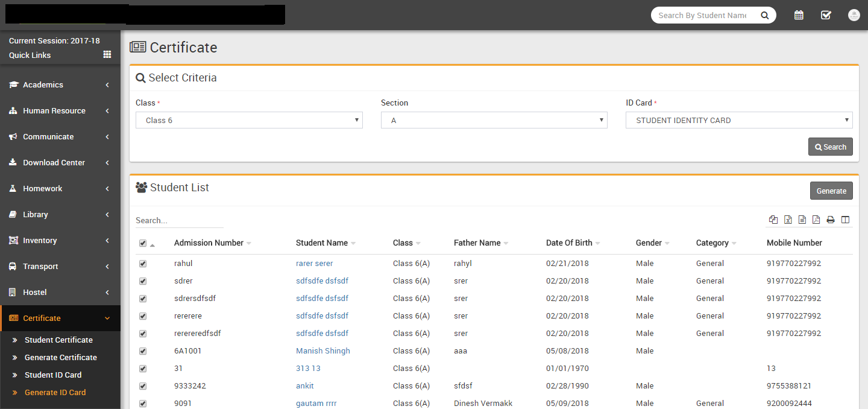The width and height of the screenshot is (868, 409).
Task: Click the student list Search field
Action: coord(179,220)
